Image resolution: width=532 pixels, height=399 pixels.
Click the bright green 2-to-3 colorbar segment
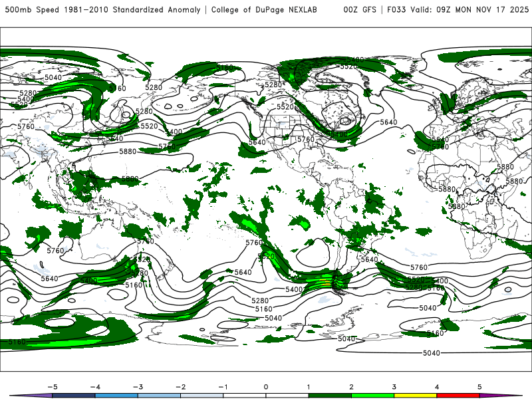click(x=373, y=396)
